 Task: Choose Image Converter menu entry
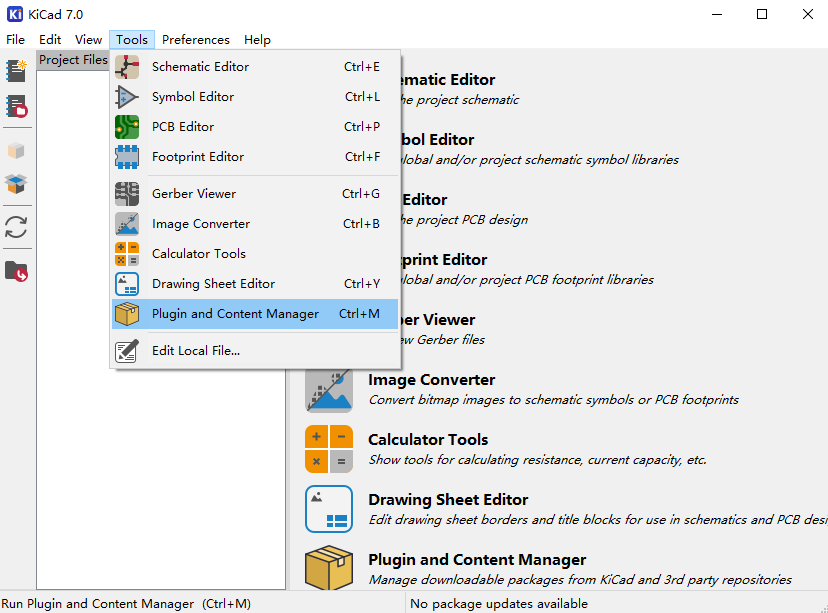coord(255,224)
